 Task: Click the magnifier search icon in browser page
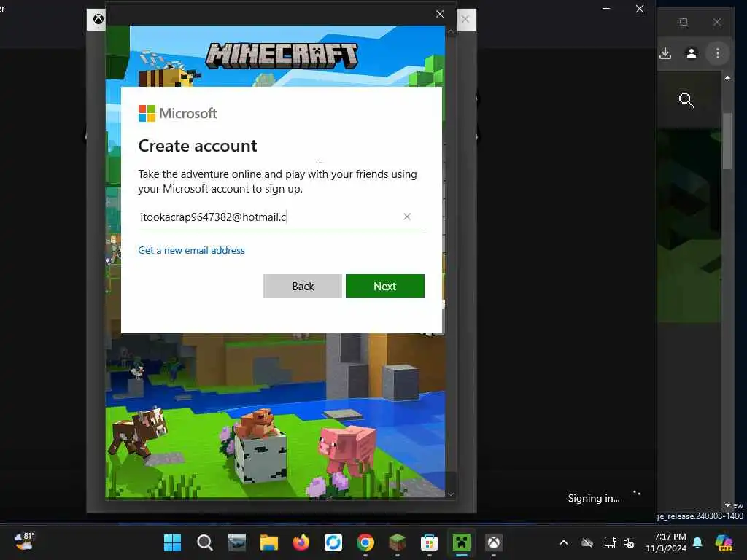686,100
